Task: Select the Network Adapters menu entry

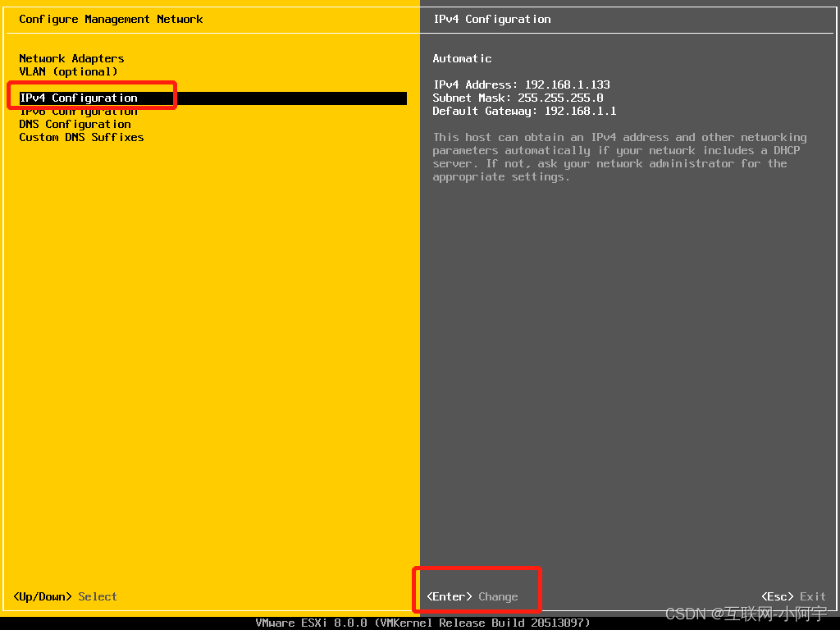Action: [71, 58]
